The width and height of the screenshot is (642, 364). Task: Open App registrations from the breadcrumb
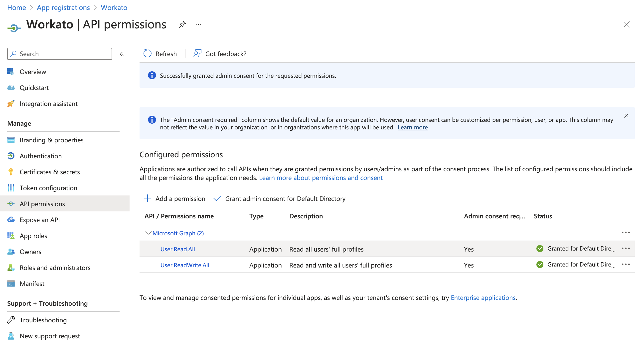63,7
